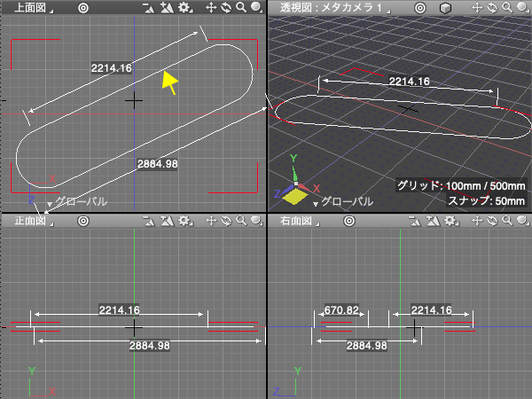Click target icon in 透視図 header
Image resolution: width=532 pixels, height=399 pixels.
(x=420, y=7)
